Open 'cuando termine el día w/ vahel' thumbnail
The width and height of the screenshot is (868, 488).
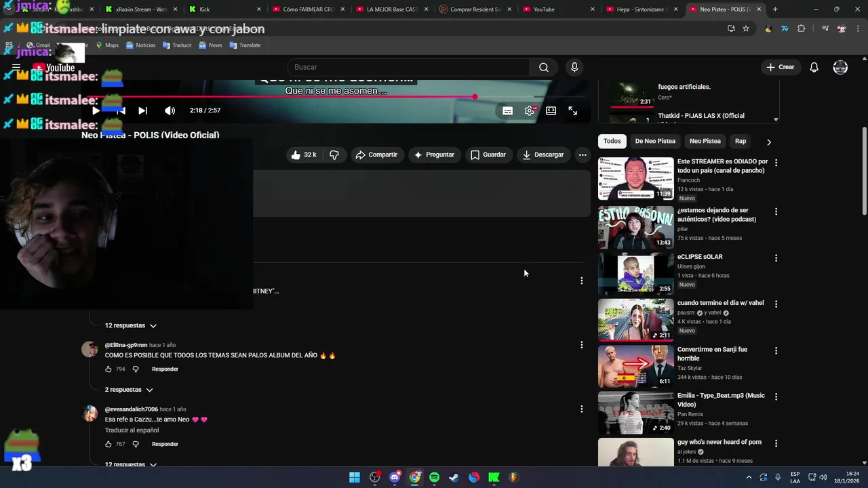tap(636, 320)
